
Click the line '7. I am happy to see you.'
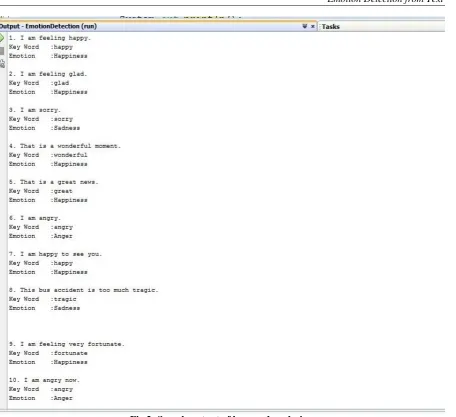click(55, 254)
